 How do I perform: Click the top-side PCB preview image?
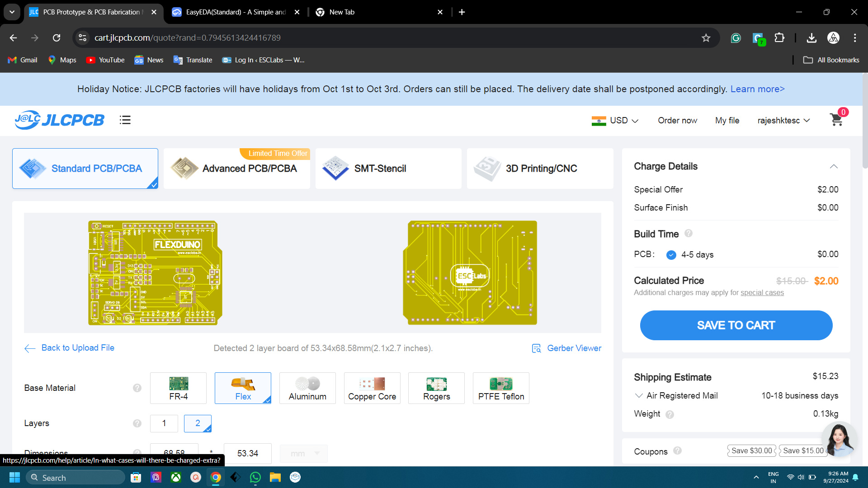(155, 273)
